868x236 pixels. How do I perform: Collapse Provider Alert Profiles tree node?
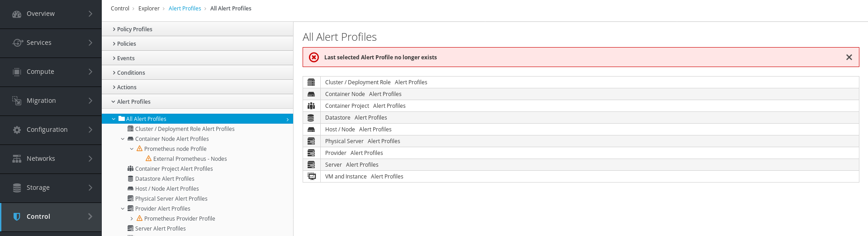tap(123, 209)
